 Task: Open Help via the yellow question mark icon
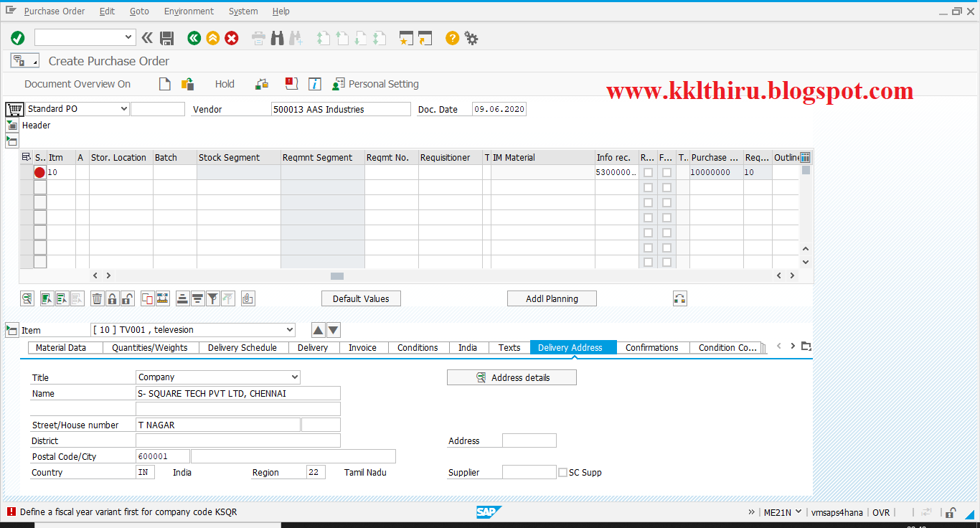452,38
